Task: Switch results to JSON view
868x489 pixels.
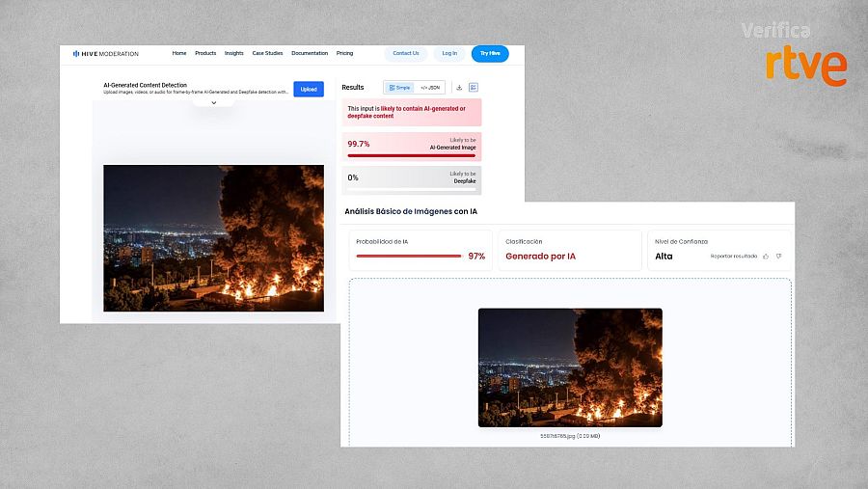Action: [429, 88]
